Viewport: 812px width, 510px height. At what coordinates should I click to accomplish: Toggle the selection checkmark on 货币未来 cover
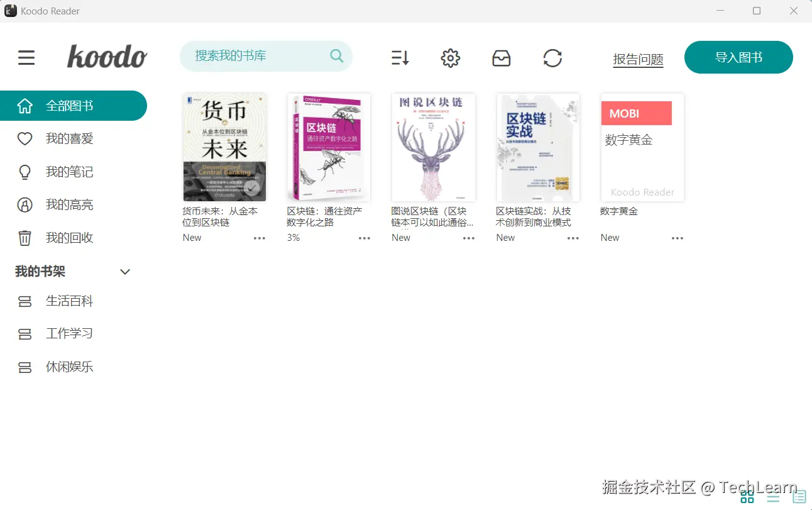pos(253,187)
